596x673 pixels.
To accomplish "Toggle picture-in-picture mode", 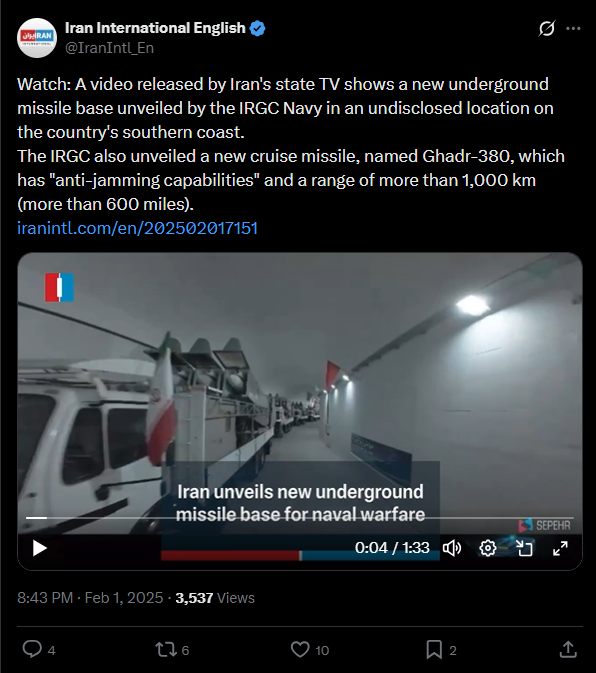I will click(524, 548).
